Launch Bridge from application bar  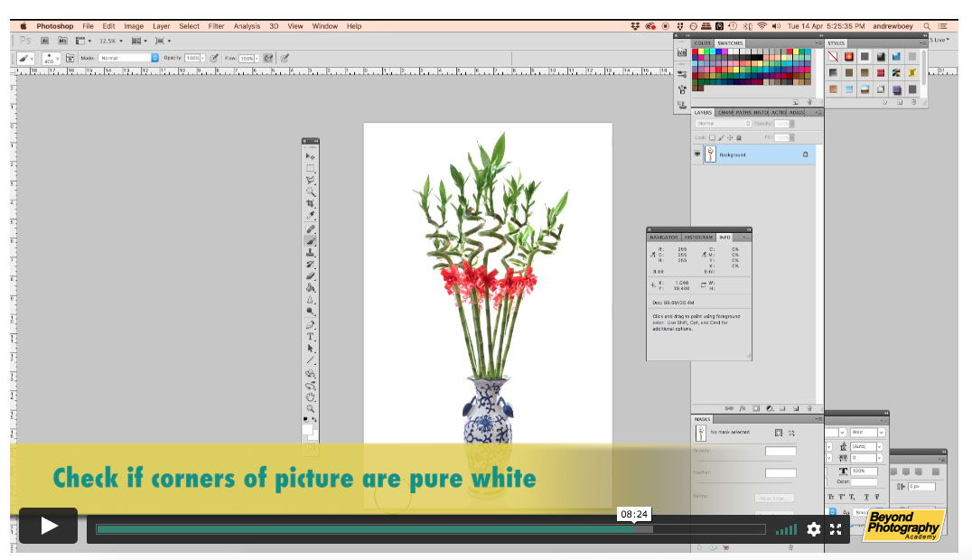point(44,41)
